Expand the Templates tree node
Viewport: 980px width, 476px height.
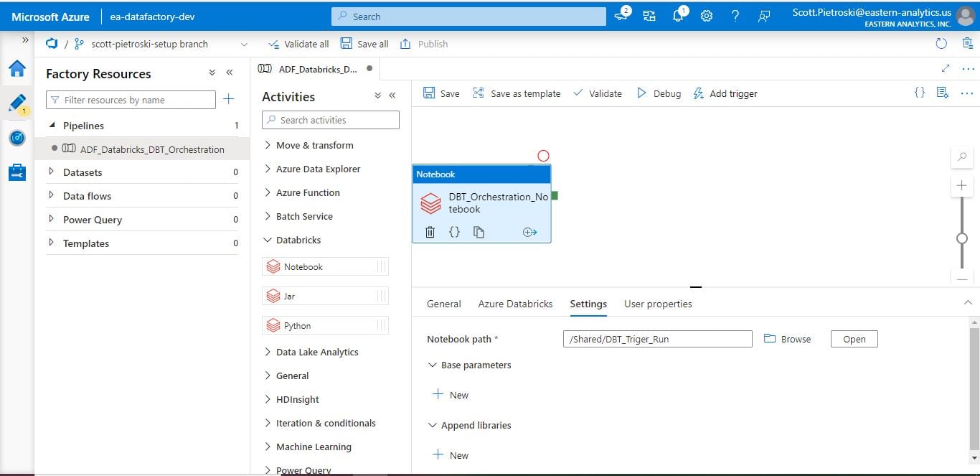(51, 243)
